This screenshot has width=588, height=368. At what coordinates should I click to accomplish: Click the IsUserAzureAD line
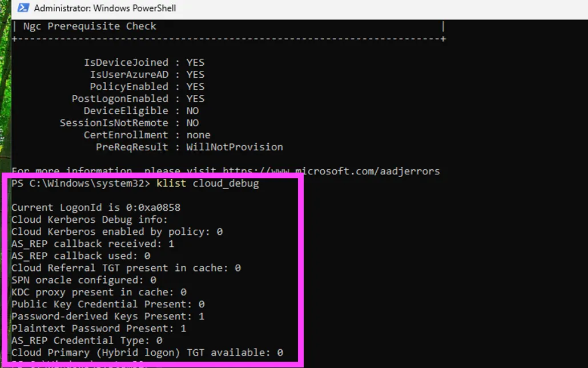(x=147, y=74)
